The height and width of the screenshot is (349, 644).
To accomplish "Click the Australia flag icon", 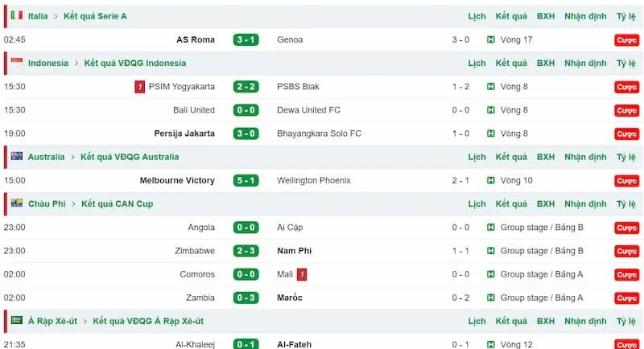I will [x=16, y=156].
